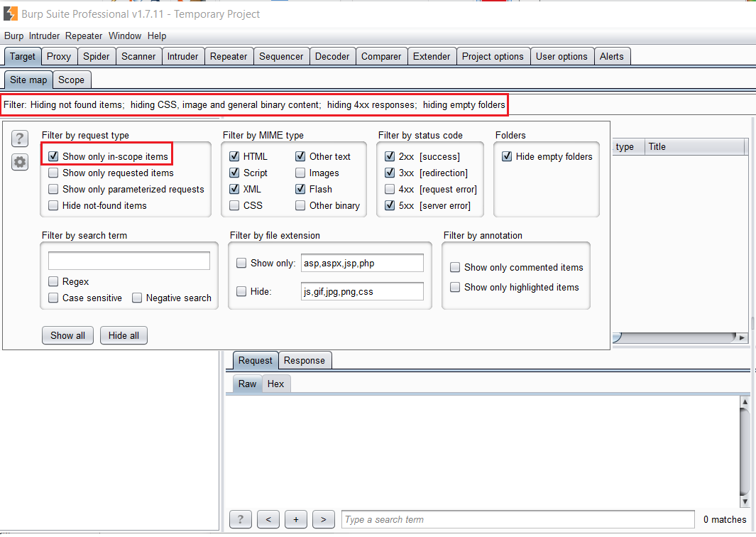756x537 pixels.
Task: Click the search help question mark button
Action: (x=240, y=519)
